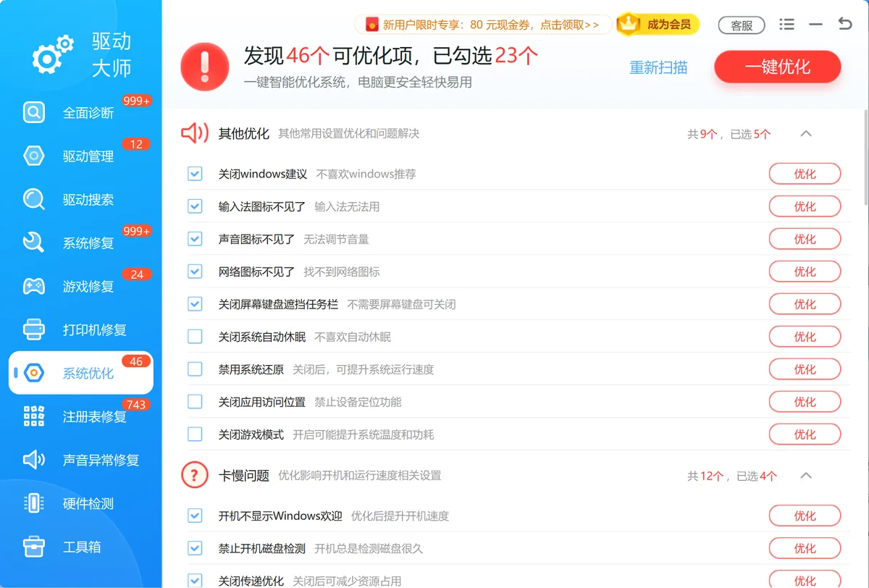
Task: Click the text 禁止设备定位功能
Action: [358, 402]
